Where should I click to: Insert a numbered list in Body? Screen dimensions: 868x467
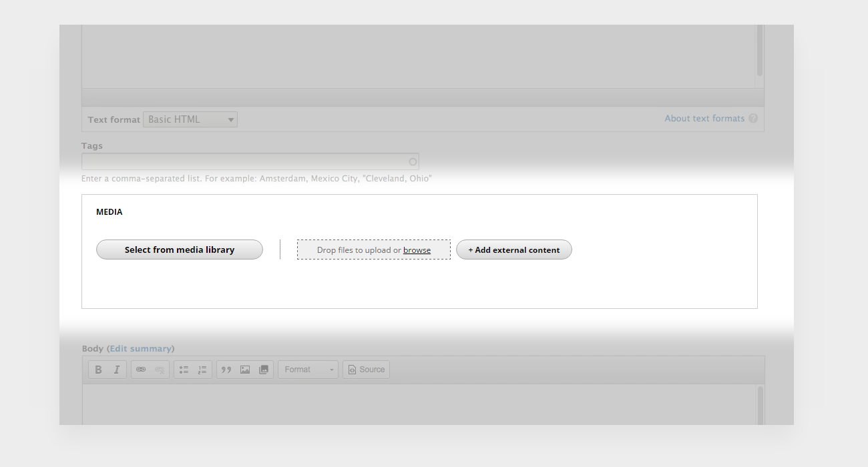click(202, 369)
